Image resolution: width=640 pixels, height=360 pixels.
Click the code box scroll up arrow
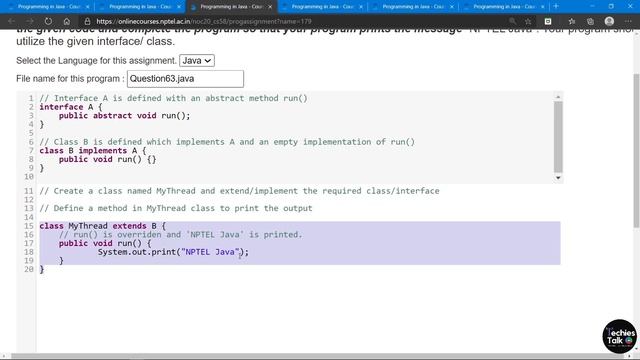(558, 97)
